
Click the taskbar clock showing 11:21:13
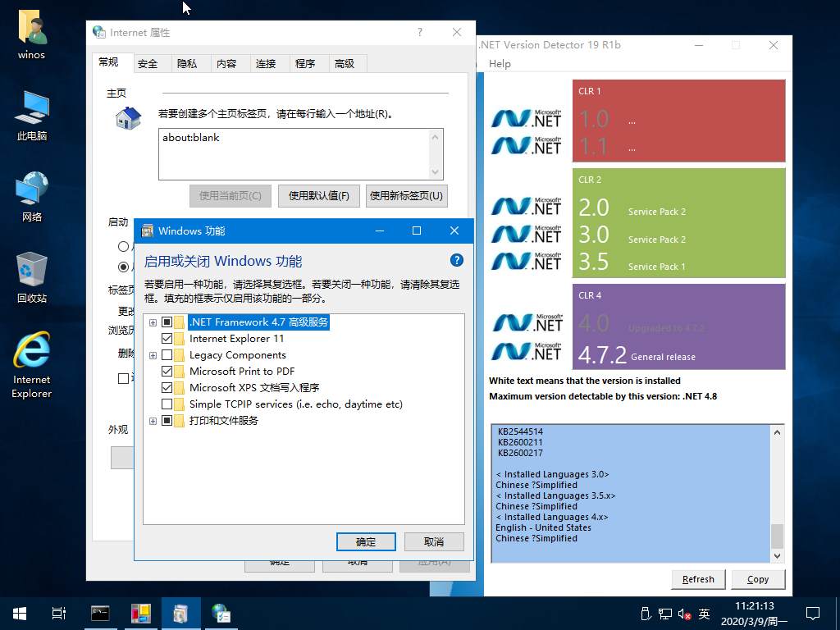coord(755,614)
